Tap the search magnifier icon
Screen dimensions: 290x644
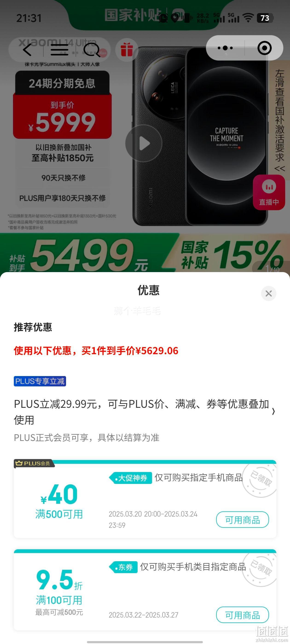tap(91, 49)
